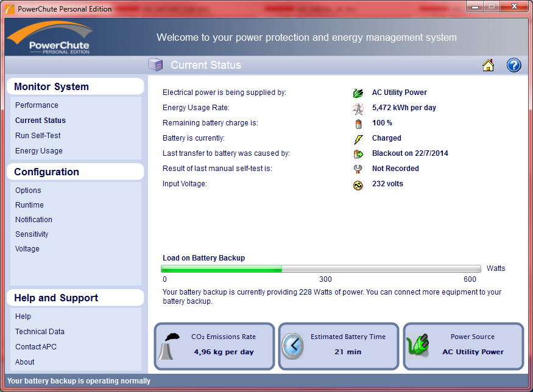Screen dimensions: 533x392
Task: Click the Power Source status panel
Action: click(x=464, y=346)
